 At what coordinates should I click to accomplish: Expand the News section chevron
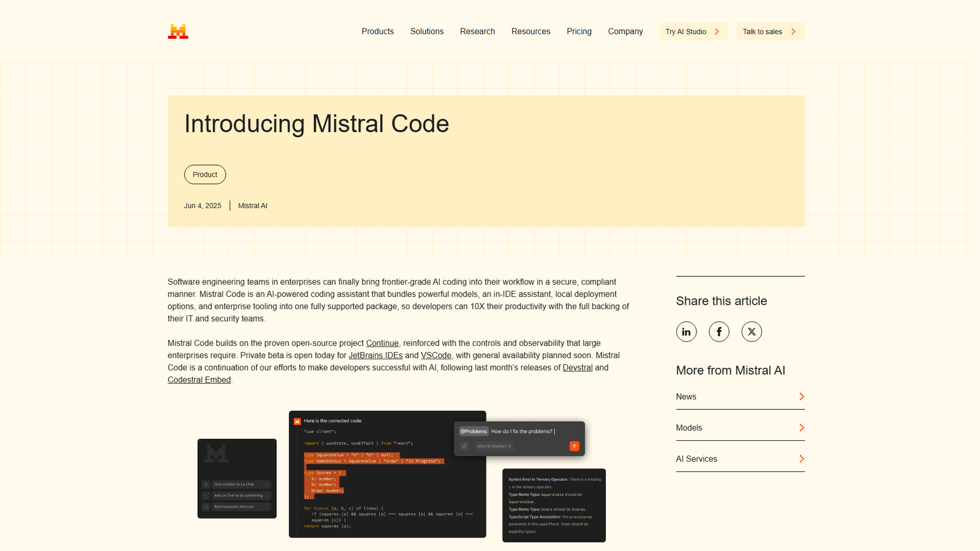801,396
